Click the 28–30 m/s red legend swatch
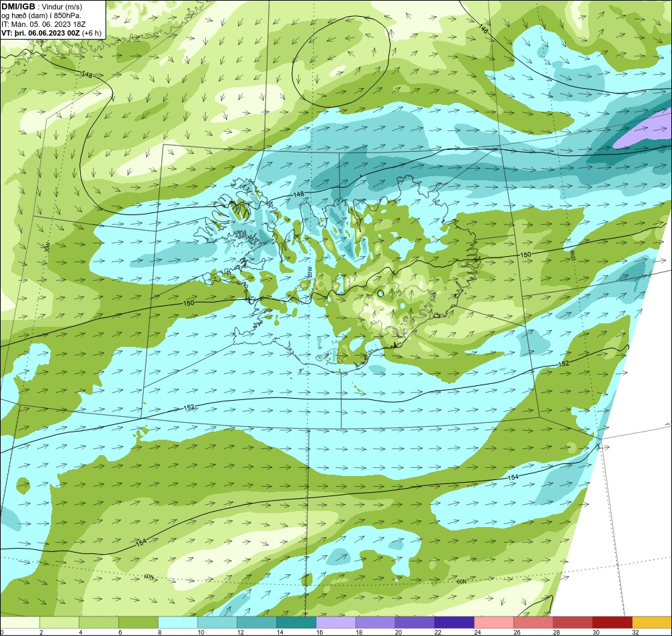 573,623
